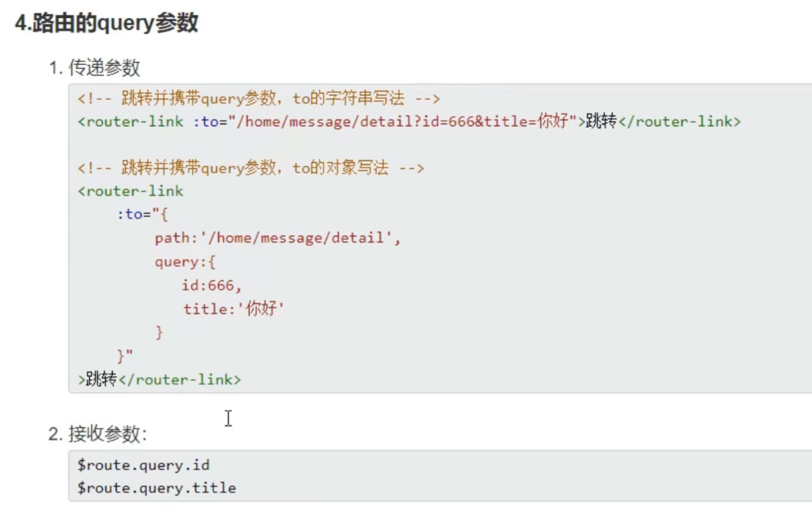Screen dimensions: 812x516
Task: Click 跳转 text in the first router-link line
Action: (x=600, y=122)
